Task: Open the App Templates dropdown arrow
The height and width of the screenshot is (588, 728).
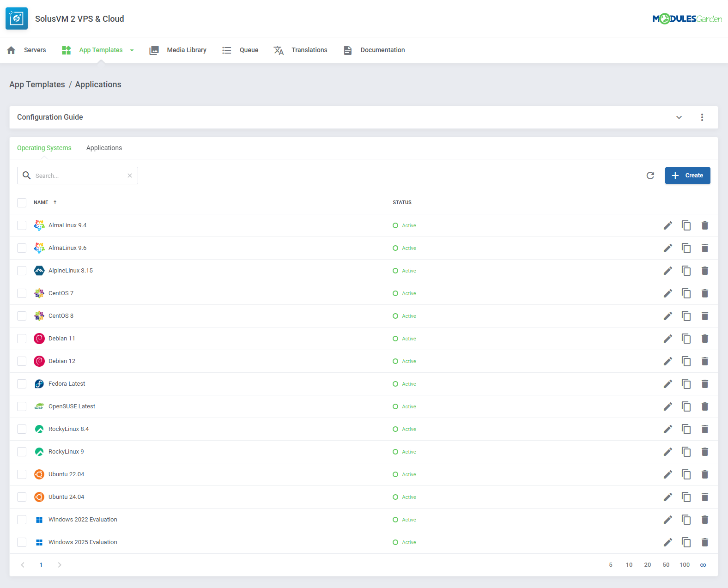Action: pos(132,50)
